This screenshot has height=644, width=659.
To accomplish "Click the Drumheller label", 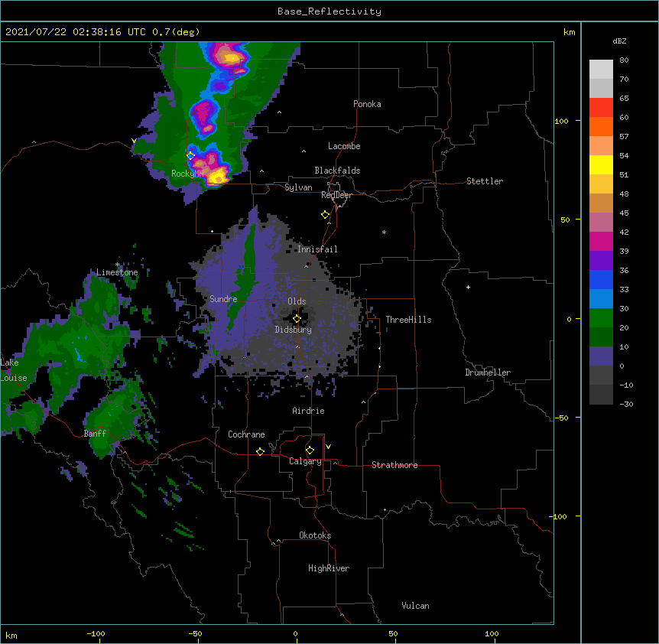I will tap(488, 372).
